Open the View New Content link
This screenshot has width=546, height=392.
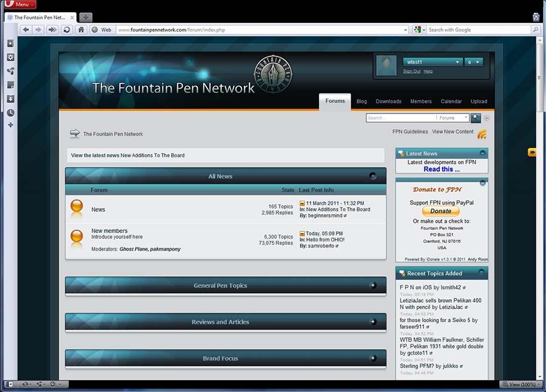(453, 132)
